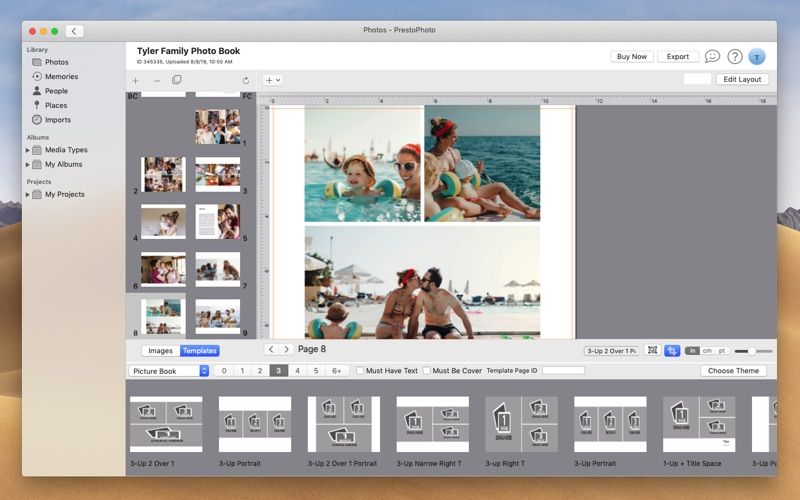Click the Template Page ID input field
Image resolution: width=800 pixels, height=500 pixels.
(563, 371)
